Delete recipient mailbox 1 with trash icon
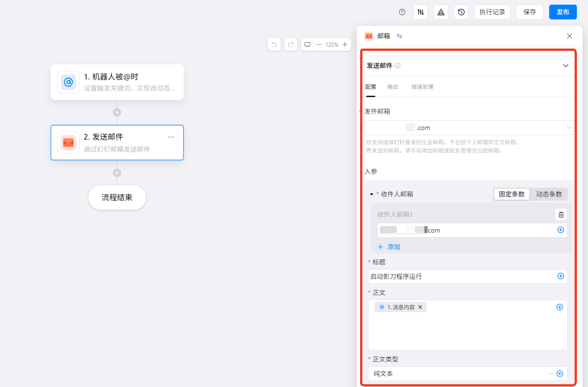Screen dimensions: 588x387 click(561, 215)
